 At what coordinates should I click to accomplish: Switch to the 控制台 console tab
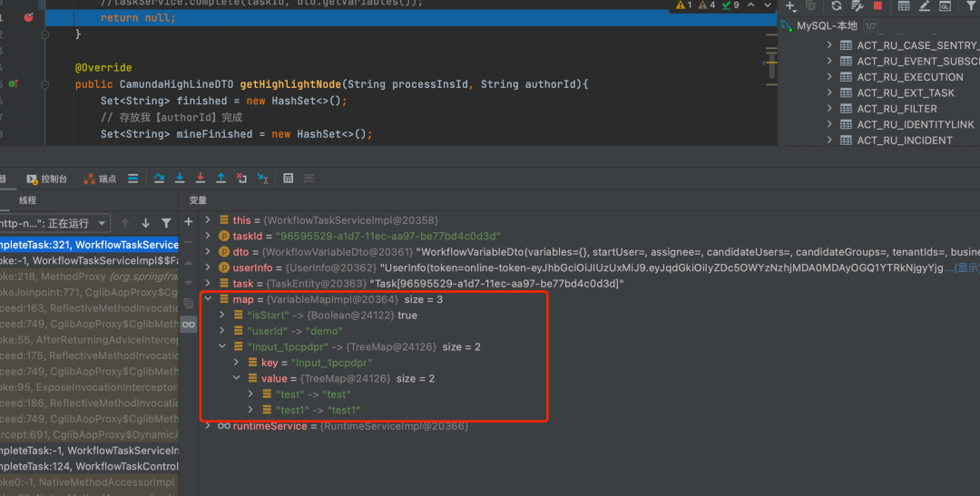47,179
